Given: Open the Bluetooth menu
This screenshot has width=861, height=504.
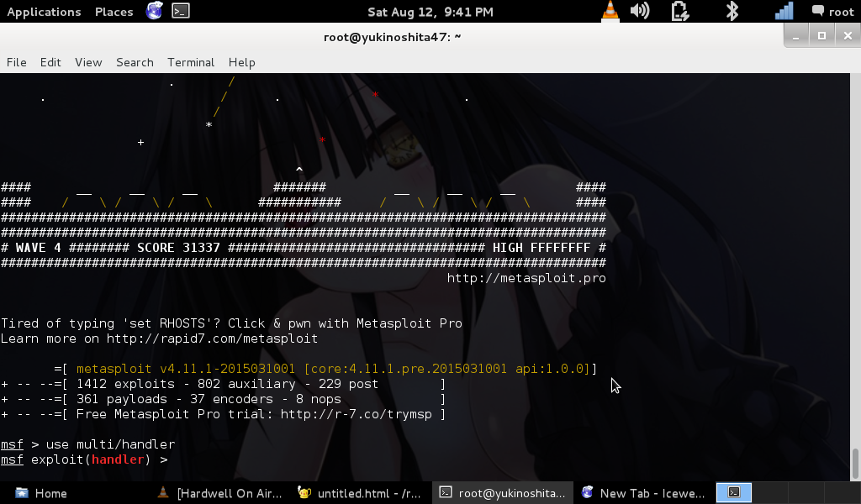Looking at the screenshot, I should (732, 11).
